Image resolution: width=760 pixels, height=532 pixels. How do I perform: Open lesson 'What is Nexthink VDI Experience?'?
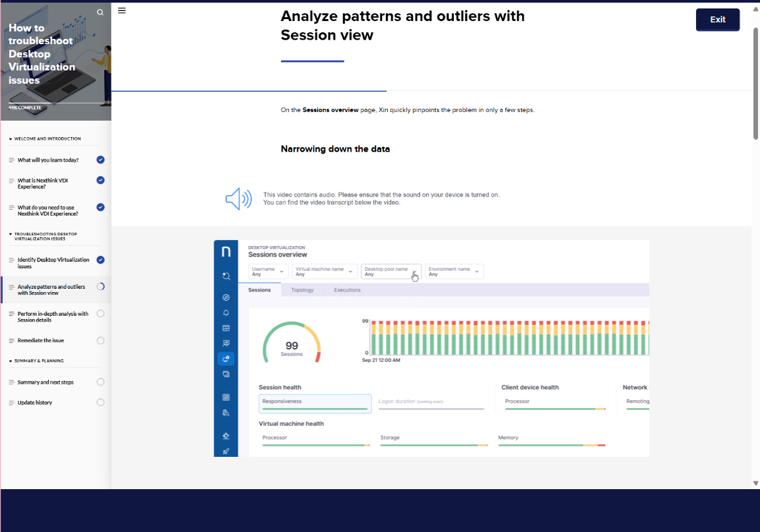[x=43, y=184]
